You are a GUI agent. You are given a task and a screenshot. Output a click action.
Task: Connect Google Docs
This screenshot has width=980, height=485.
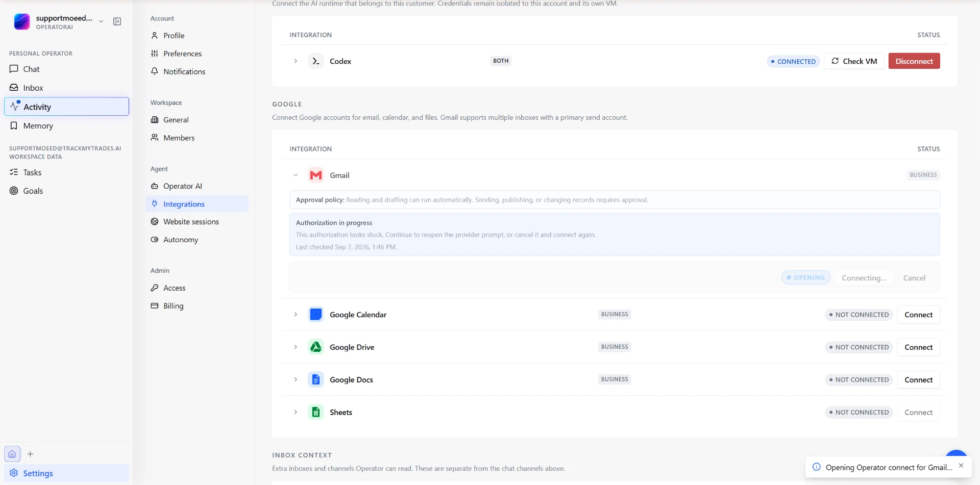[918, 380]
